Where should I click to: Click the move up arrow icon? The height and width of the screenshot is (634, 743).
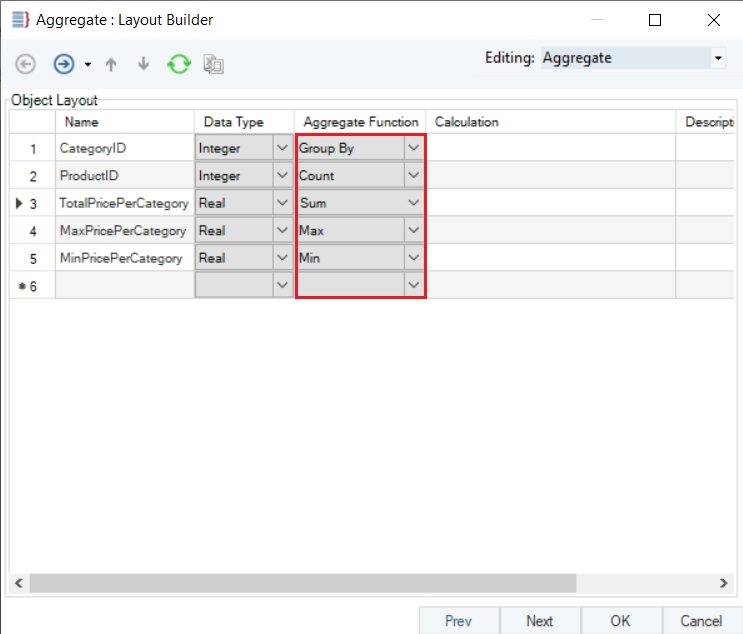[111, 64]
